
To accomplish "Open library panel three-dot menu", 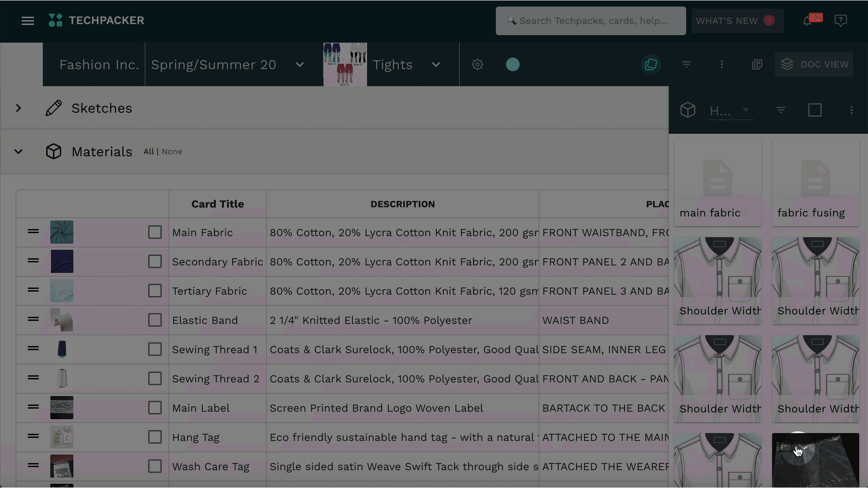I will (852, 110).
